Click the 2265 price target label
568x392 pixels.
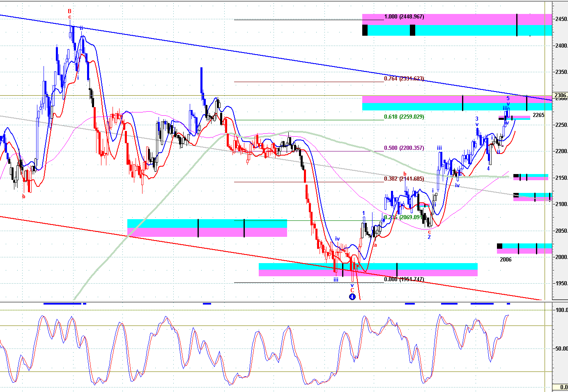point(538,115)
